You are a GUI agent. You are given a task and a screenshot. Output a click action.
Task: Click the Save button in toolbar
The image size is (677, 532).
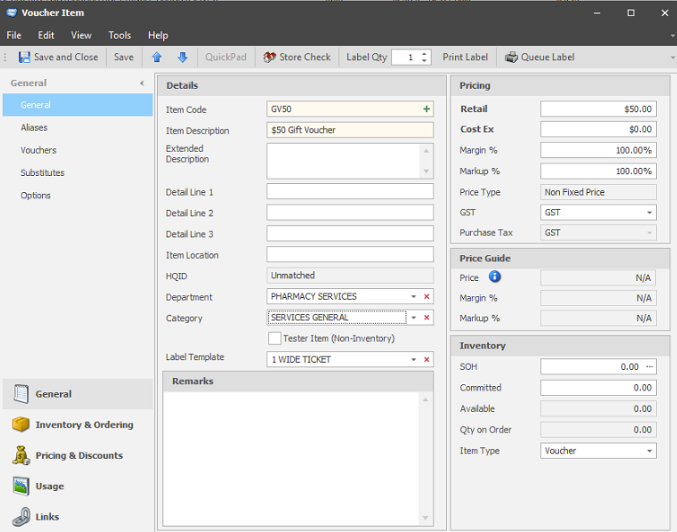click(124, 57)
